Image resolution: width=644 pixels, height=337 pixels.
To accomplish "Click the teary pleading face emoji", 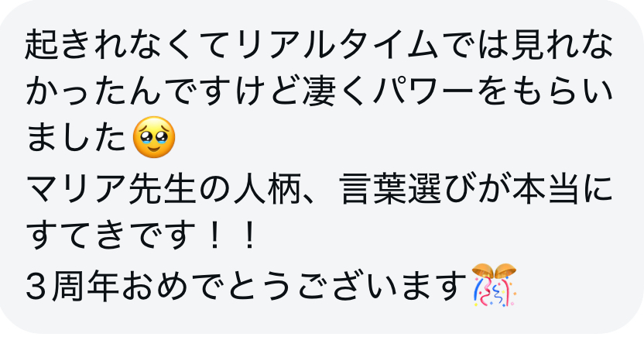I will [x=155, y=137].
